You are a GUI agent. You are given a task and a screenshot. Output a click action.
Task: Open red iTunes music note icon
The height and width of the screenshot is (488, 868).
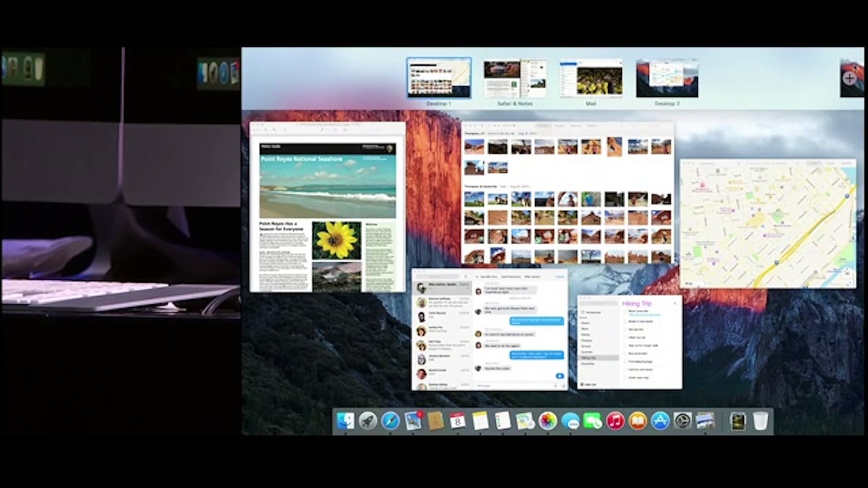tap(615, 421)
